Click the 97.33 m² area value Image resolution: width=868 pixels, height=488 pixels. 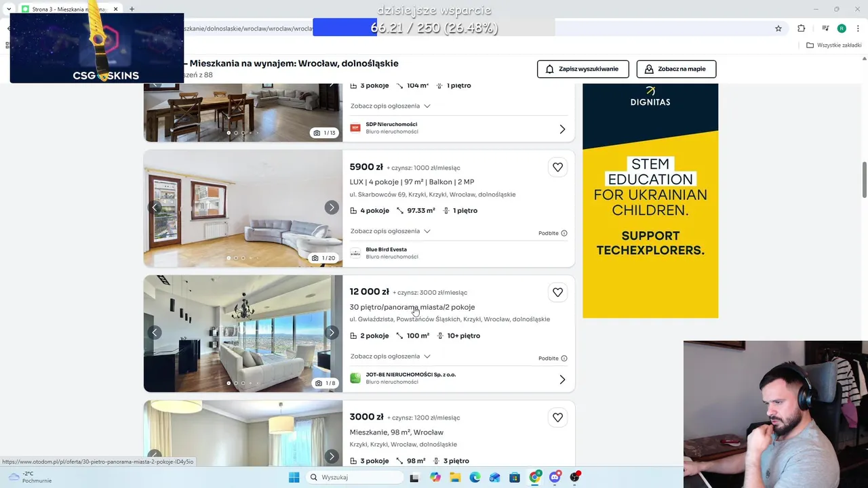(x=421, y=211)
